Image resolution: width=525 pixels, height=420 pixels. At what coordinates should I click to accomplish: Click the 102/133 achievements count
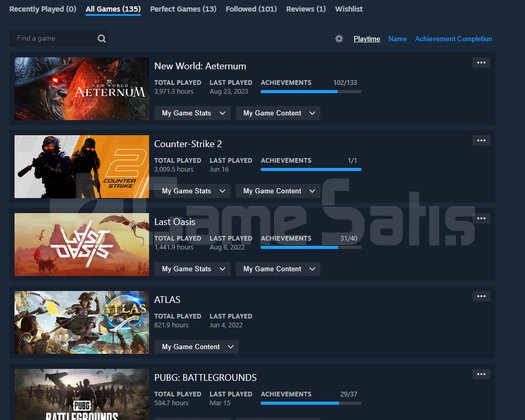pyautogui.click(x=345, y=83)
